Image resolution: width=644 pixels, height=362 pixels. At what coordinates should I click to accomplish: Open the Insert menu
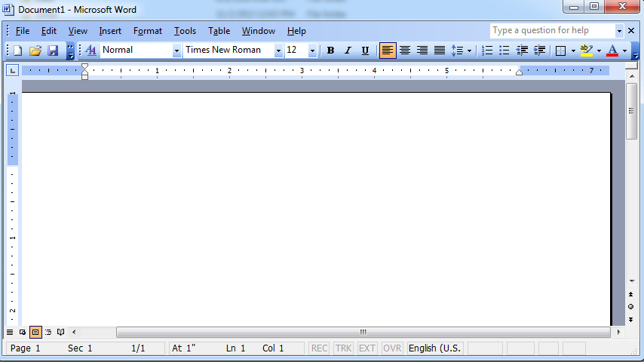click(110, 31)
